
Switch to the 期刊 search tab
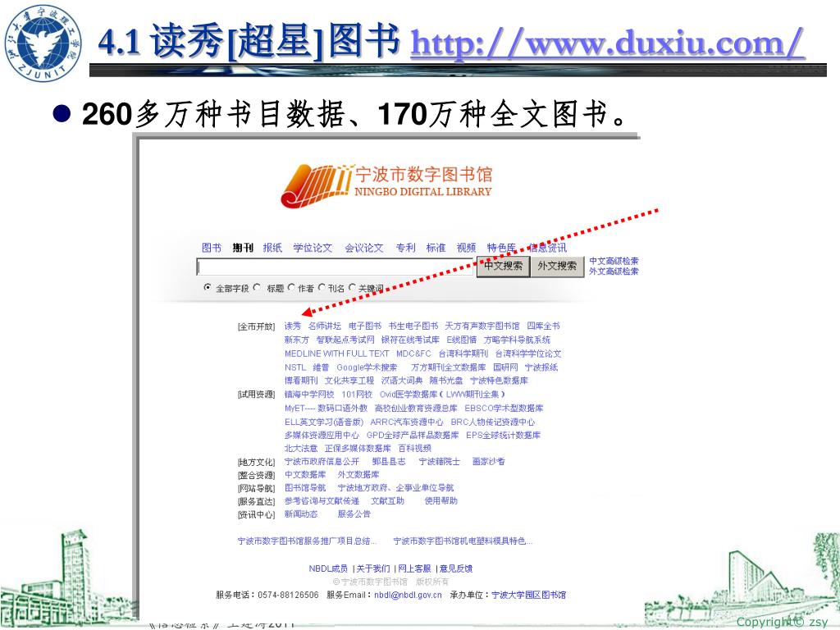[243, 248]
